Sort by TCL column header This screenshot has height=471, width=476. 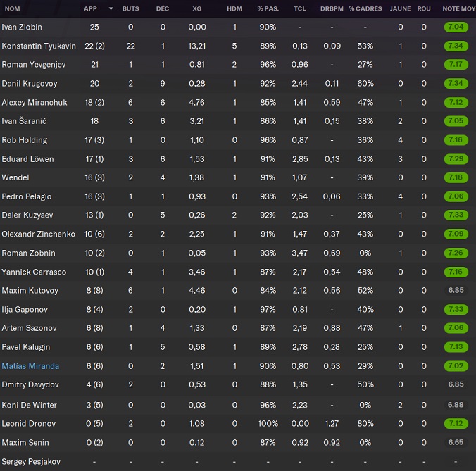[300, 8]
